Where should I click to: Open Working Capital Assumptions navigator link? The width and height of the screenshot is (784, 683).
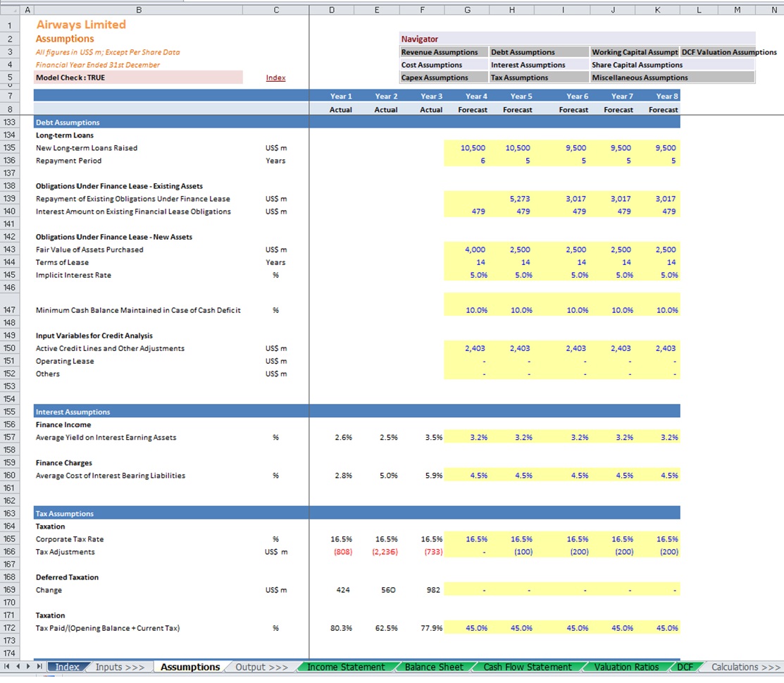[635, 52]
